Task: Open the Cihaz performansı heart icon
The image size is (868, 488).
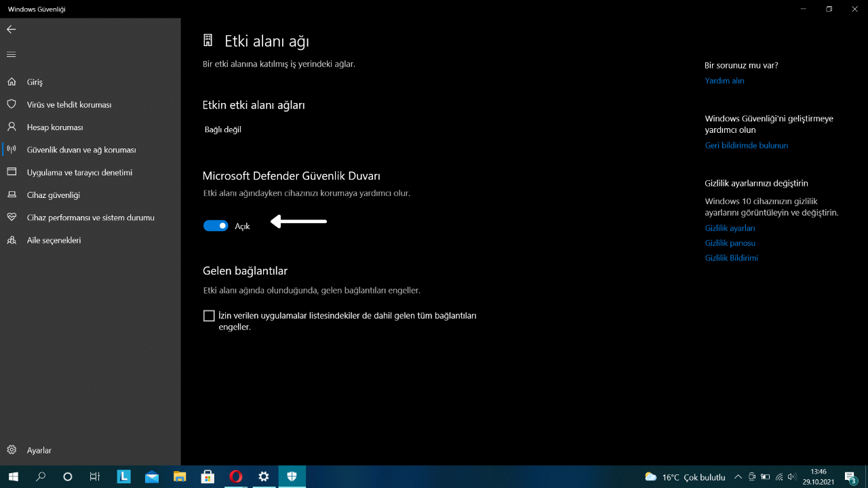Action: (x=12, y=218)
